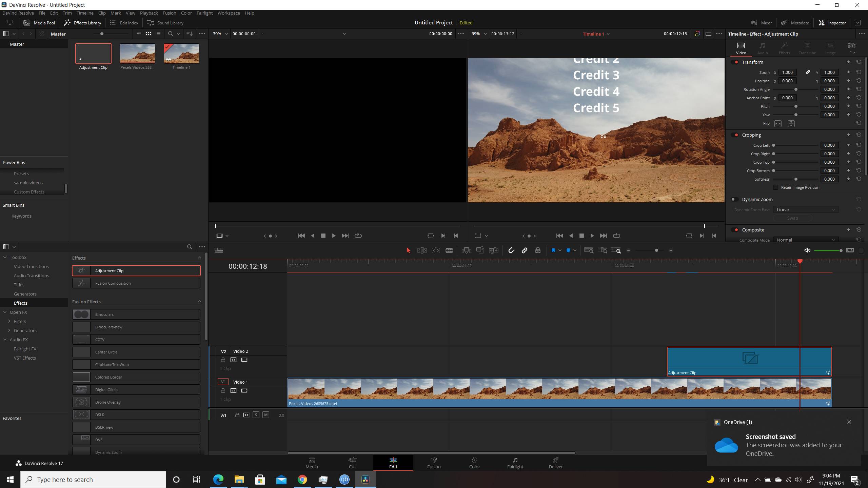Open Dynamic Zoom Ease Linear dropdown

806,210
